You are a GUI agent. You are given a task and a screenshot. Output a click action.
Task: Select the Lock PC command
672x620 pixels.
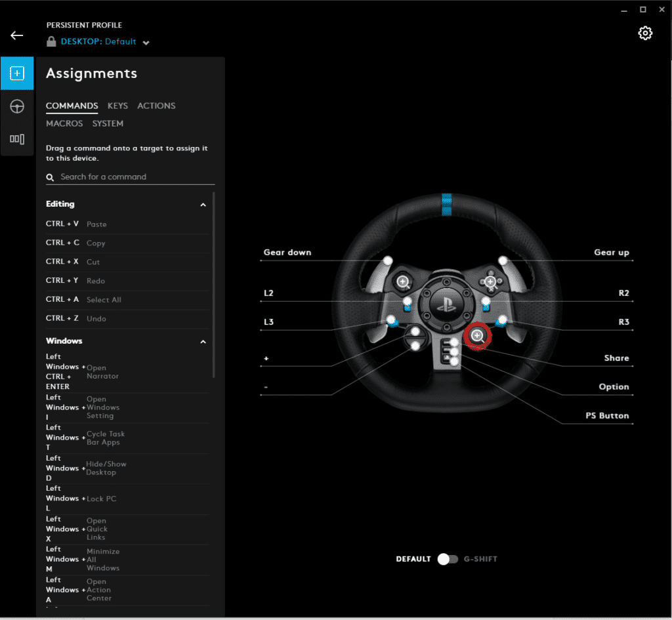tap(101, 499)
